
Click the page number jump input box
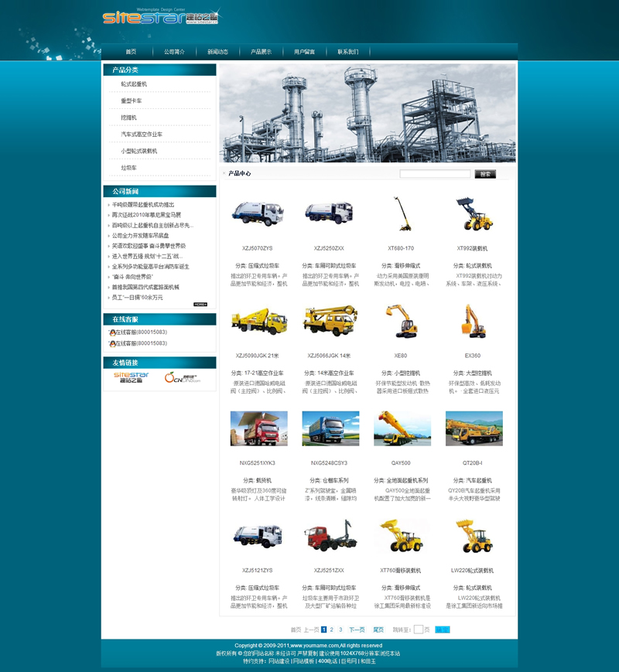click(418, 629)
